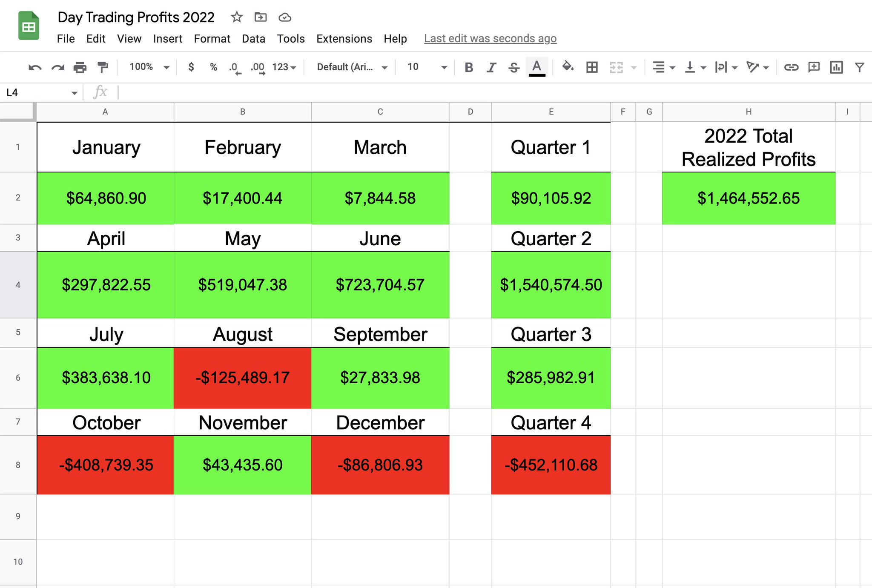Viewport: 872px width, 588px height.
Task: Toggle bold formatting
Action: click(469, 67)
